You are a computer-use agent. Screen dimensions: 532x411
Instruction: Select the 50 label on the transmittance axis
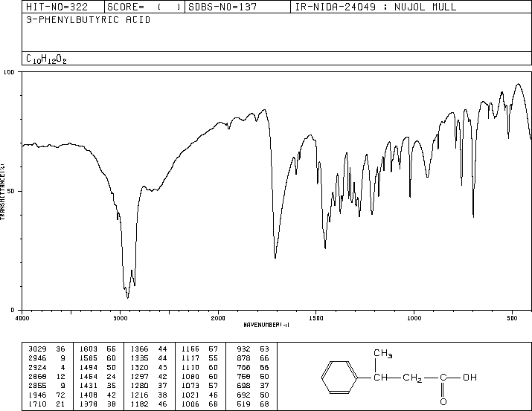pyautogui.click(x=11, y=192)
